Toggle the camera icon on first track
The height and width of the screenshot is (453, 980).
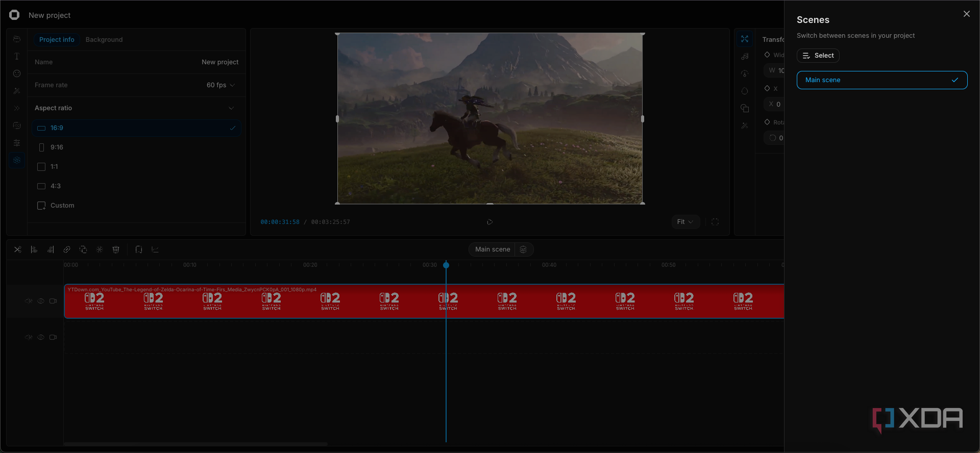tap(53, 301)
